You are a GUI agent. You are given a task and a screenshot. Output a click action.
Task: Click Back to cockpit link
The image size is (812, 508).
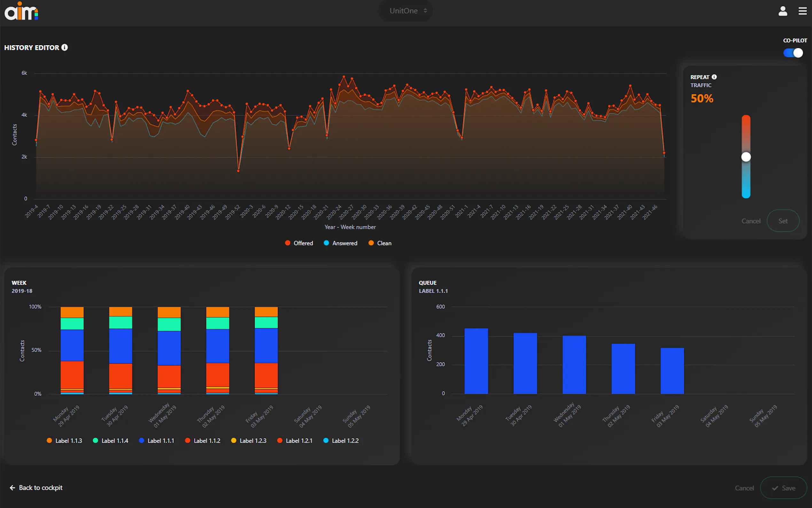tap(41, 488)
